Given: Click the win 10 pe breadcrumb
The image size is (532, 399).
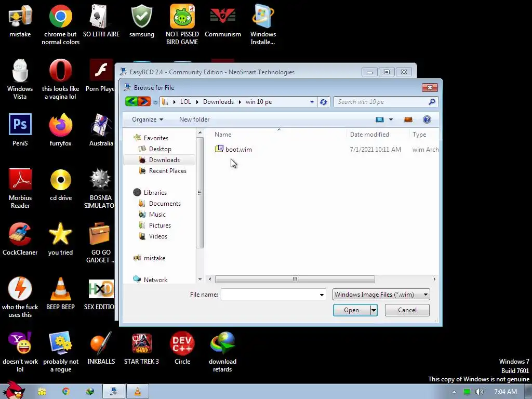Looking at the screenshot, I should click(x=259, y=102).
